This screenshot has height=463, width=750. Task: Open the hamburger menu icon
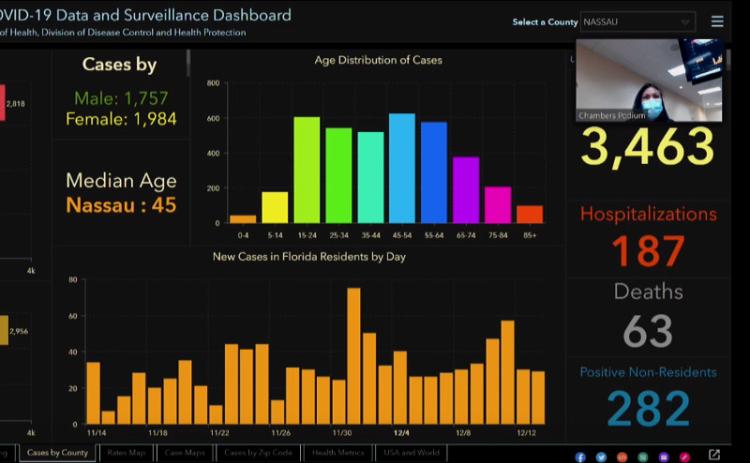point(717,22)
